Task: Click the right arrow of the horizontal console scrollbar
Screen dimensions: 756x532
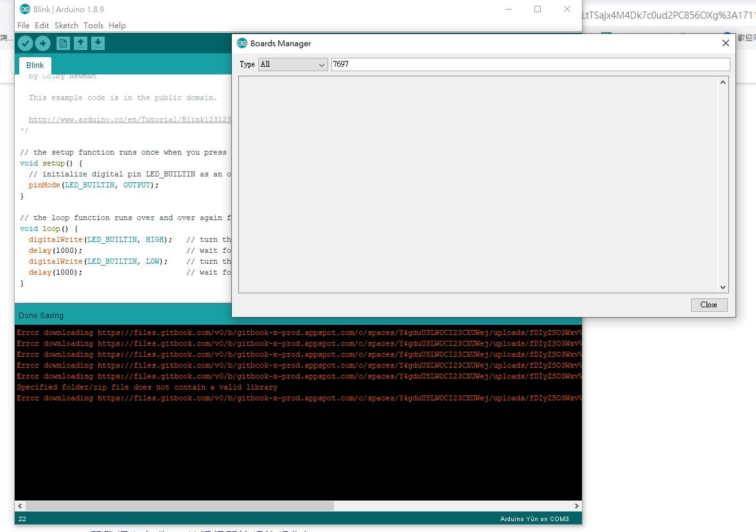Action: click(577, 506)
